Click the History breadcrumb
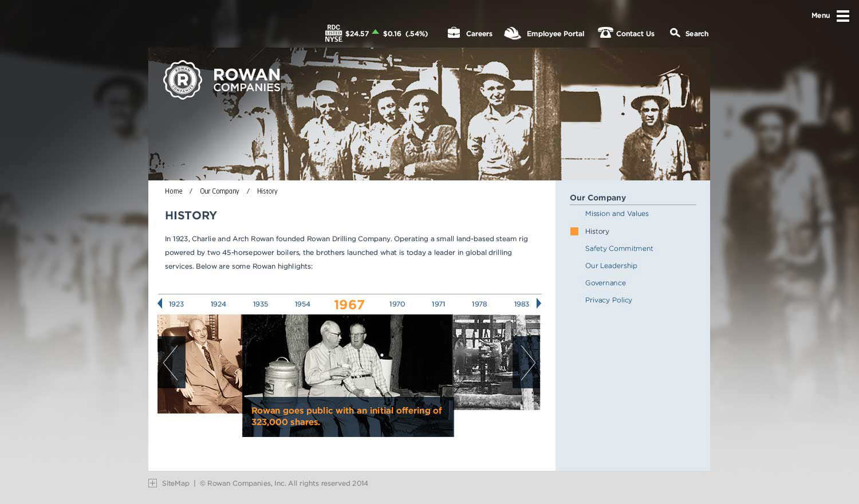859x504 pixels. pyautogui.click(x=267, y=191)
